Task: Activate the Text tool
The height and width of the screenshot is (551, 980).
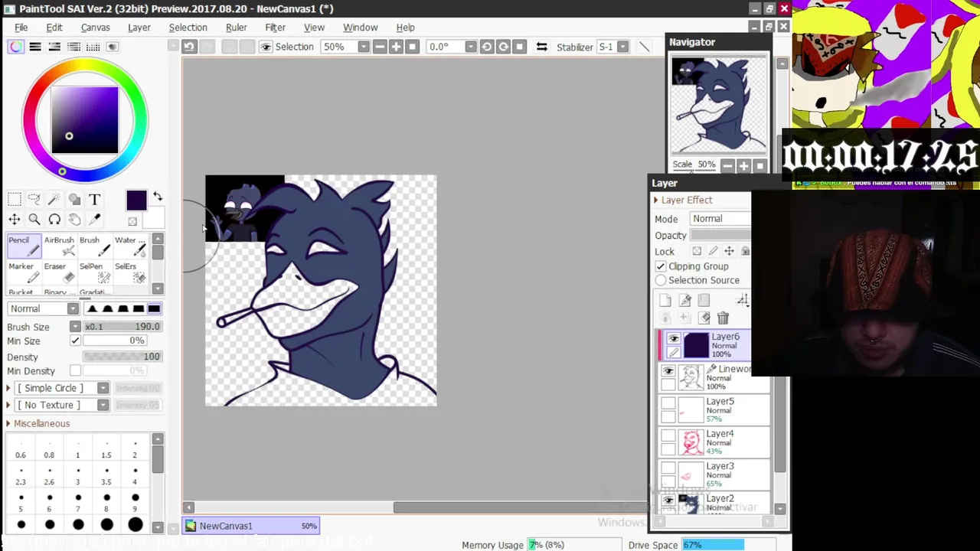Action: coord(94,200)
